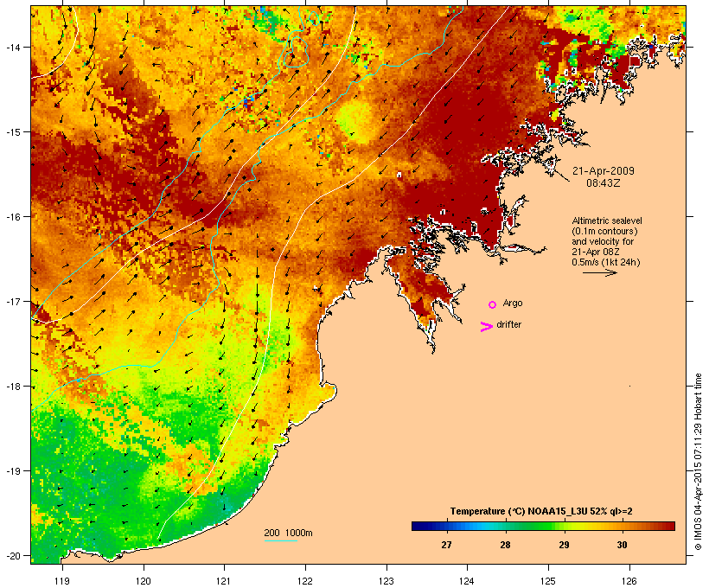Click the latitude label -16
Viewport: 709px width, 588px height.
point(13,217)
